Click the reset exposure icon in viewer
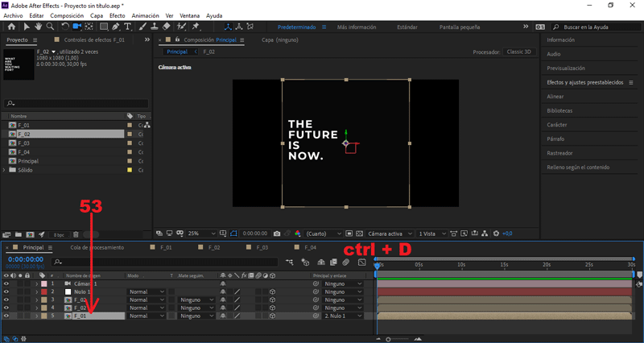The width and height of the screenshot is (644, 343). coord(496,233)
